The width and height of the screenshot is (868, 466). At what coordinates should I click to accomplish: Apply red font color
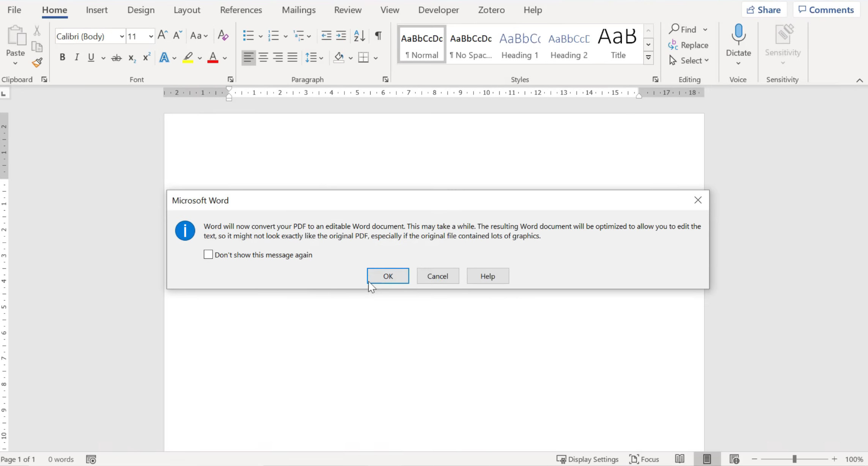(x=213, y=58)
